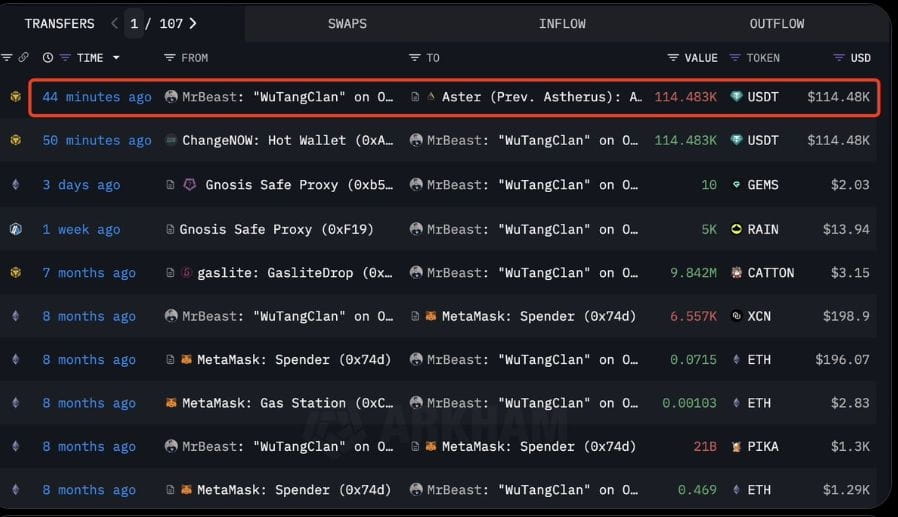Click MrBeast sender on the 44 minutes row
Image resolution: width=898 pixels, height=517 pixels.
287,97
